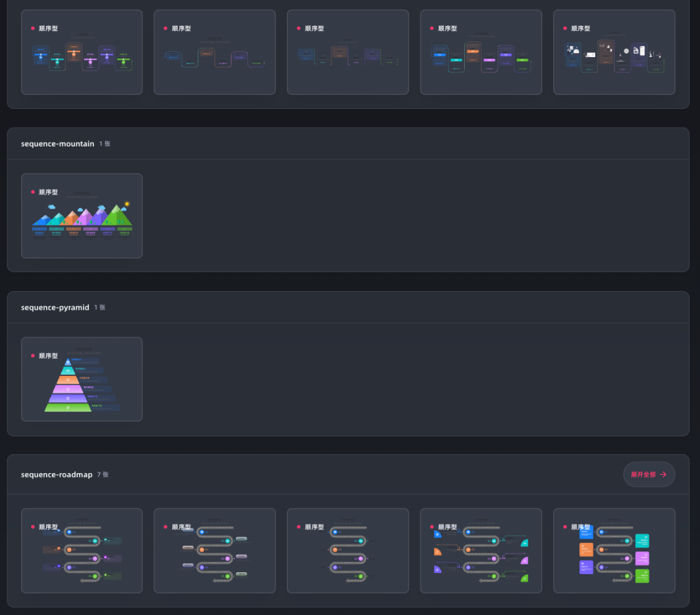Viewport: 700px width, 615px height.
Task: Click the sequence-roadmap section header title
Action: point(56,474)
